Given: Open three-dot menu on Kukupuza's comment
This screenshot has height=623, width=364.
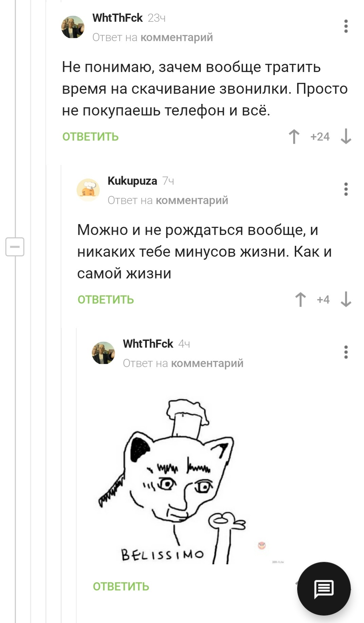Looking at the screenshot, I should tap(346, 189).
